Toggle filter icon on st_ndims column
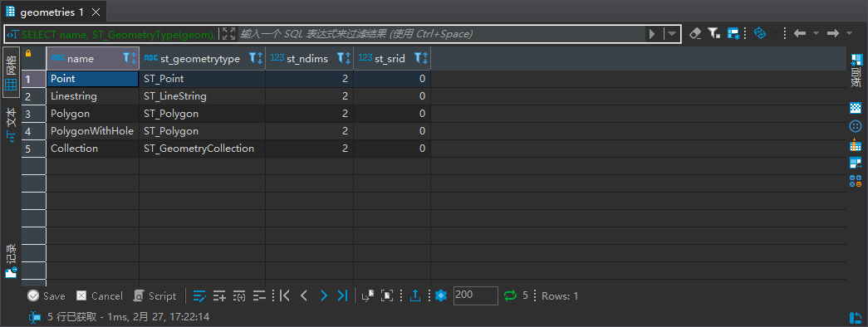The height and width of the screenshot is (327, 868). [x=341, y=58]
